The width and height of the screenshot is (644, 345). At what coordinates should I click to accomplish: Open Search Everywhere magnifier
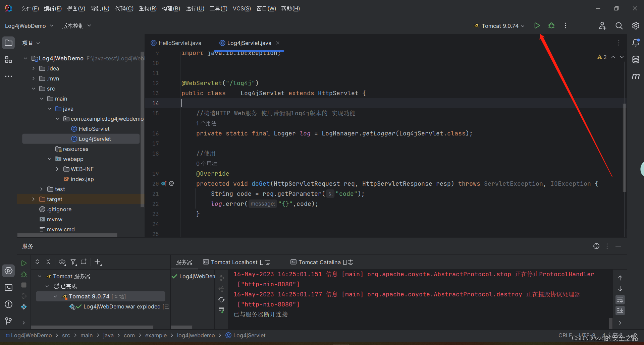pos(619,25)
